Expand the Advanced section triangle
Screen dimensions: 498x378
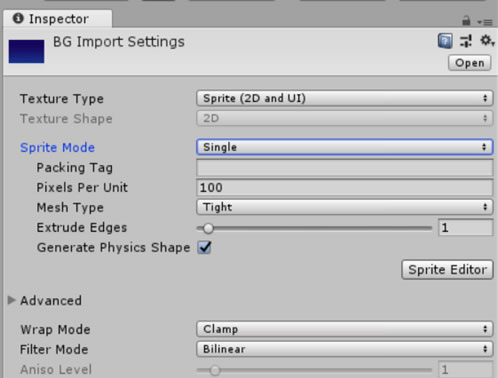pyautogui.click(x=12, y=300)
